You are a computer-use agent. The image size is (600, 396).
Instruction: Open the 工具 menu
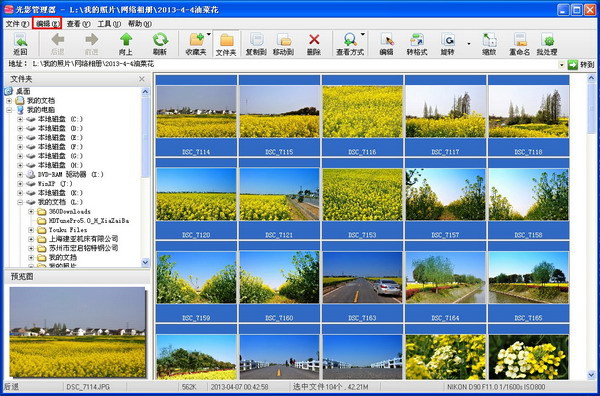point(109,24)
